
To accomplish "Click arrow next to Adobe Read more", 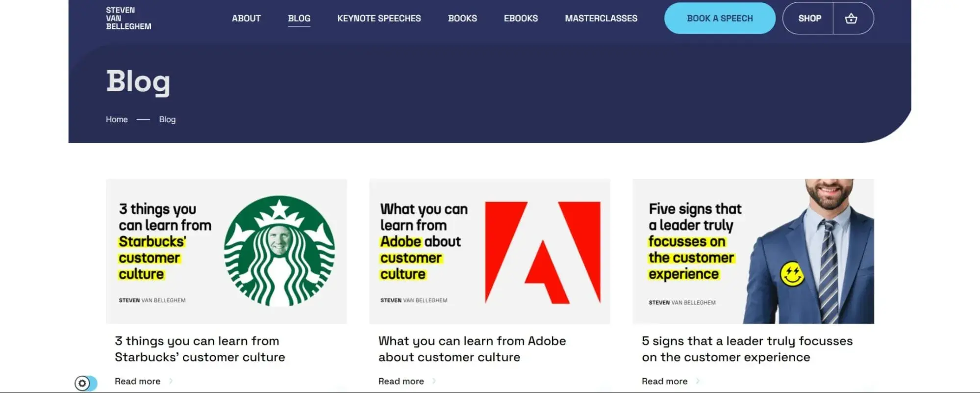I will click(434, 381).
